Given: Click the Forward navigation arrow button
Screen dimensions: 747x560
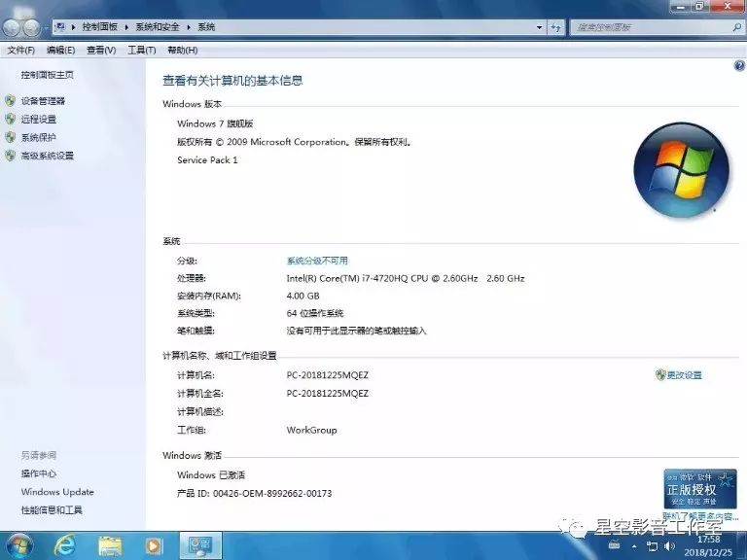Looking at the screenshot, I should coord(31,27).
